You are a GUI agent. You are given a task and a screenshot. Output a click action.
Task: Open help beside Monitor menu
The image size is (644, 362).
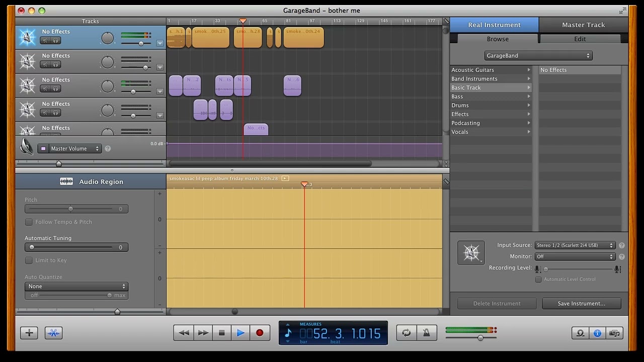click(x=622, y=257)
